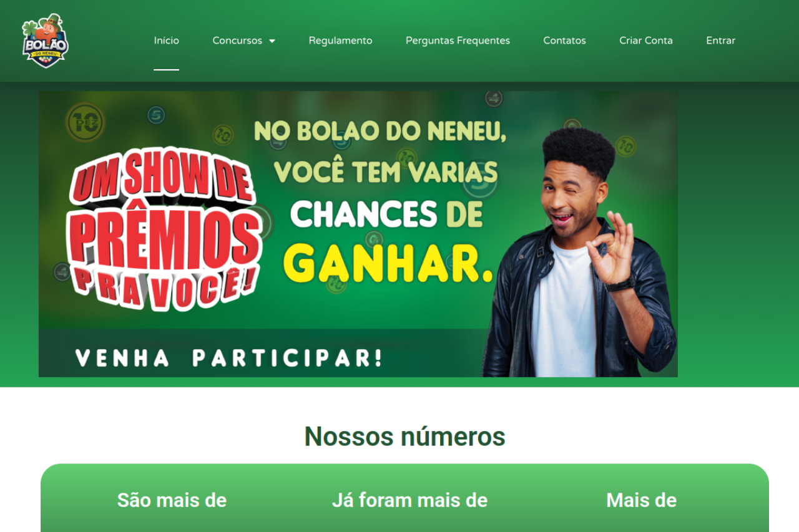
Task: Click Entrar to log in
Action: (720, 41)
